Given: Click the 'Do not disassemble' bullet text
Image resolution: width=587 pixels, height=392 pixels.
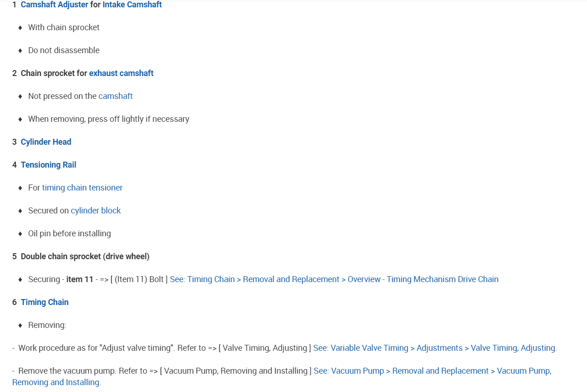Looking at the screenshot, I should [x=64, y=50].
